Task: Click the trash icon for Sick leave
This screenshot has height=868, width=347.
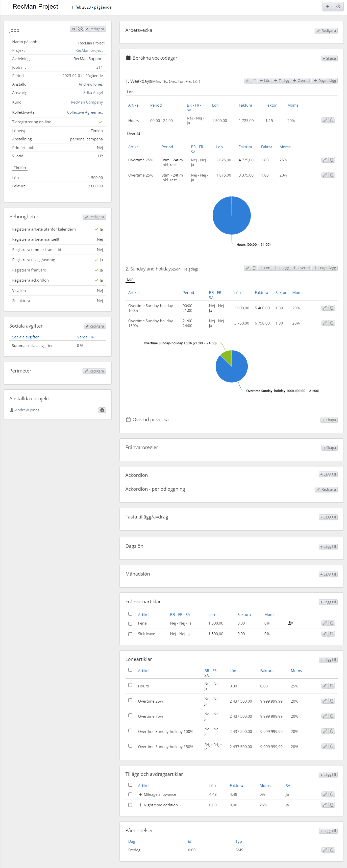Action: (332, 633)
